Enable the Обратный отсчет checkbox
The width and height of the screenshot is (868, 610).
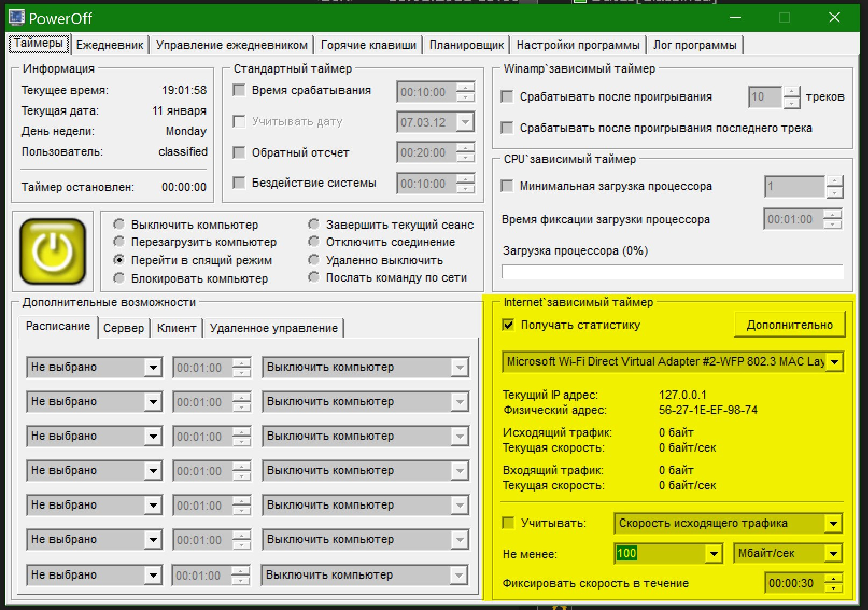pos(239,152)
